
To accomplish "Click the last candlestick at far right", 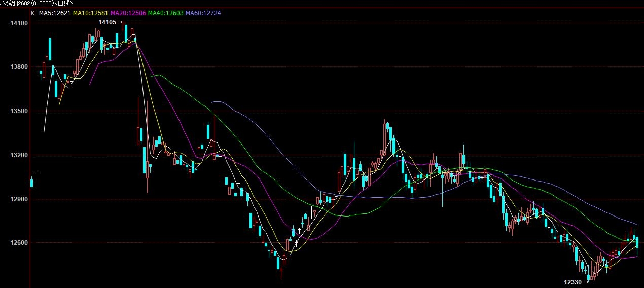I will pos(637,242).
